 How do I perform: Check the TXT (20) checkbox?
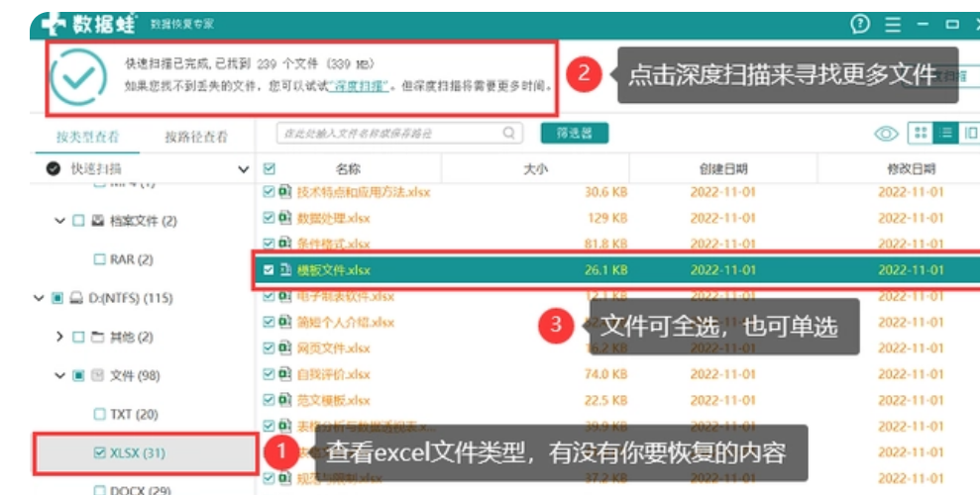99,414
